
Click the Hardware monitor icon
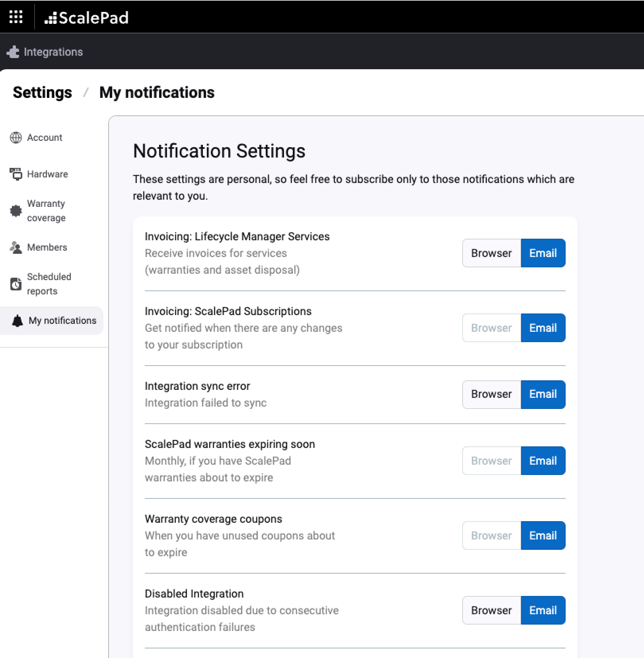[16, 174]
